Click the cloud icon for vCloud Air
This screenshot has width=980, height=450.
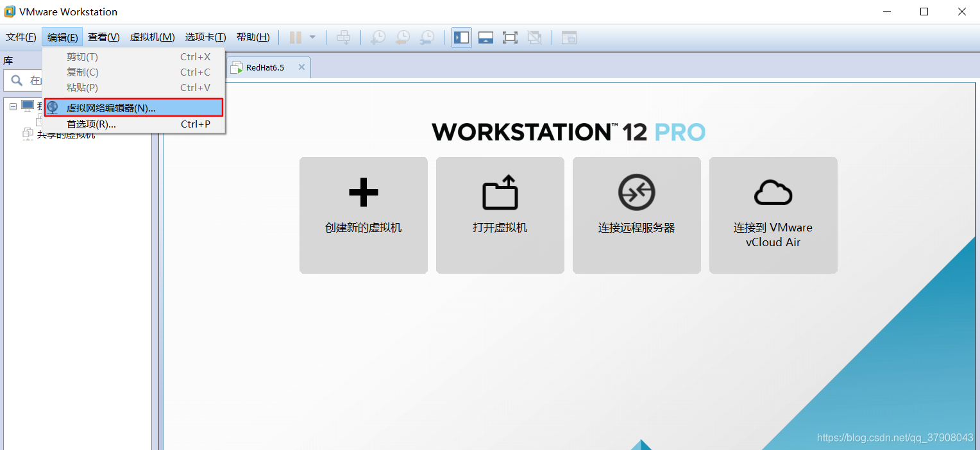point(773,192)
